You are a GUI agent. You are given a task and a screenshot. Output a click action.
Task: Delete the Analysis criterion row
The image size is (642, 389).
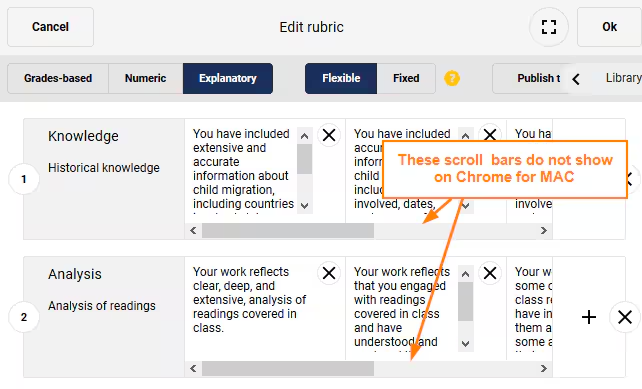pos(625,317)
